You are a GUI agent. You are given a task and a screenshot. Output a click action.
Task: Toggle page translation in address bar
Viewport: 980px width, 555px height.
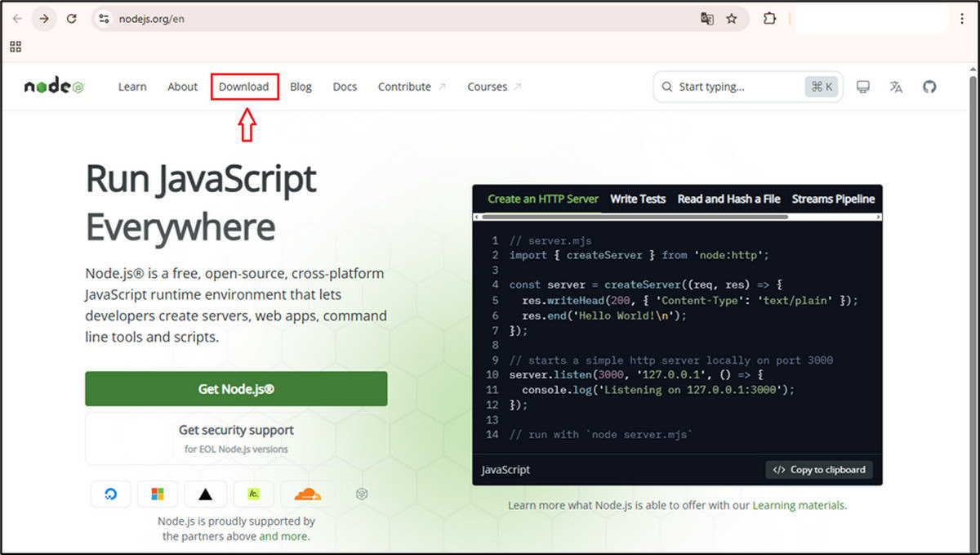706,18
